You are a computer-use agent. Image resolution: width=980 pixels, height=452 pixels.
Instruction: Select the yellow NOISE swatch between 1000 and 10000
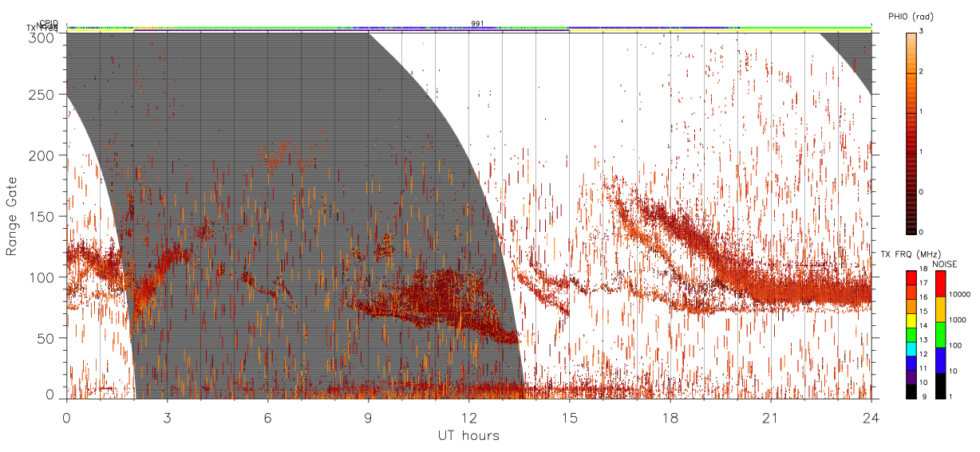pos(940,309)
